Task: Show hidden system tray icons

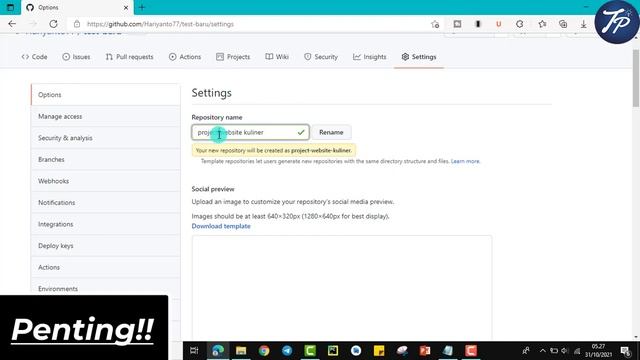Action: point(542,351)
